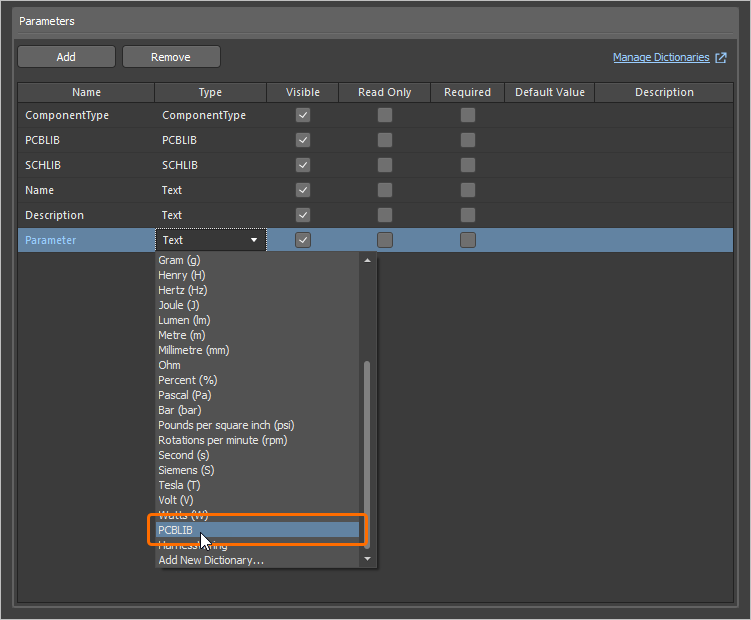This screenshot has width=751, height=620.
Task: Select the PCBLIB name cell in table
Action: point(86,140)
